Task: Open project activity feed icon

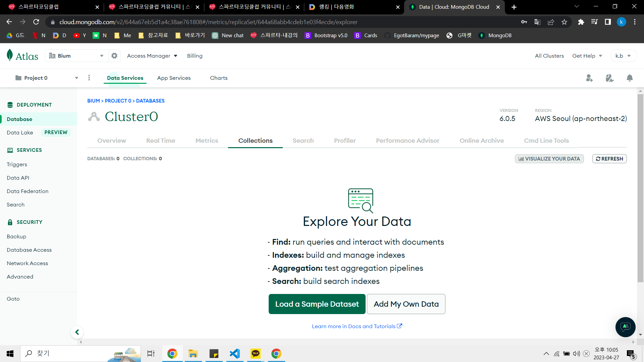Action: (x=609, y=78)
